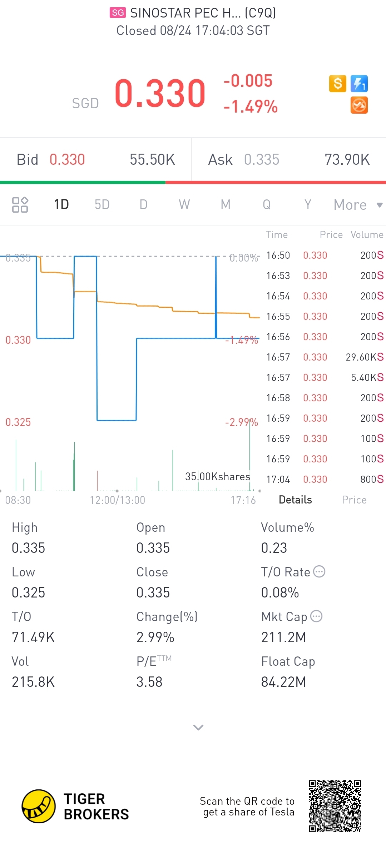The height and width of the screenshot is (868, 386).
Task: Tap the pink SG market badge
Action: (x=118, y=13)
